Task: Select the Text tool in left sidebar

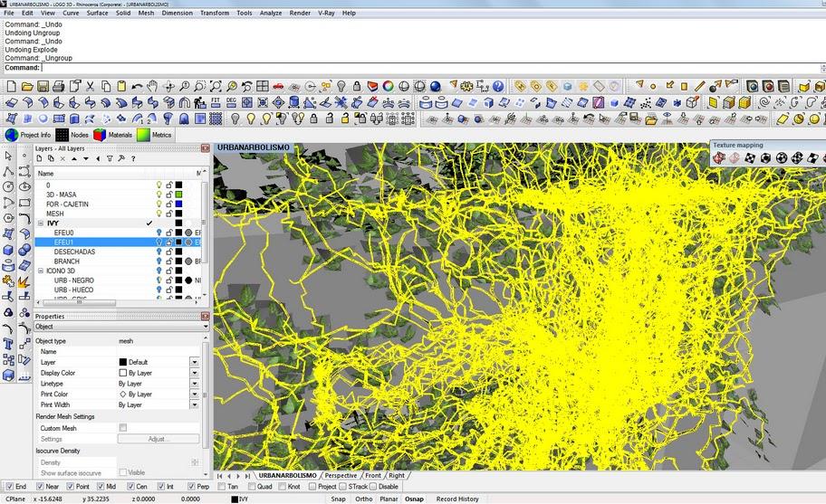Action: click(8, 344)
